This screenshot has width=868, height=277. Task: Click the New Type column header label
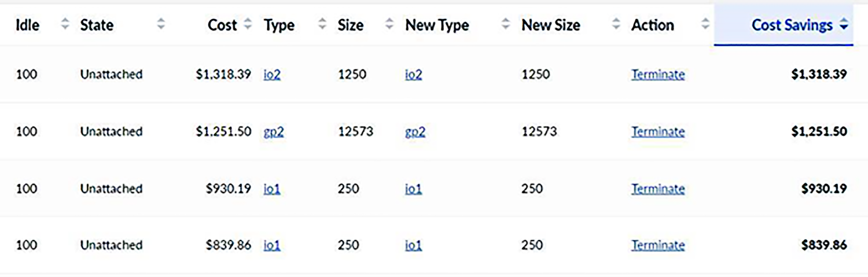click(x=437, y=25)
